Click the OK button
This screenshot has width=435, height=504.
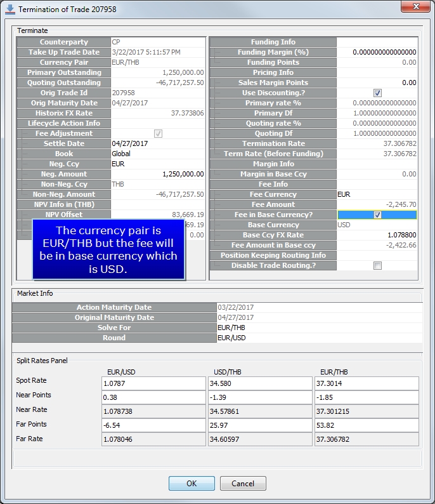pos(192,484)
